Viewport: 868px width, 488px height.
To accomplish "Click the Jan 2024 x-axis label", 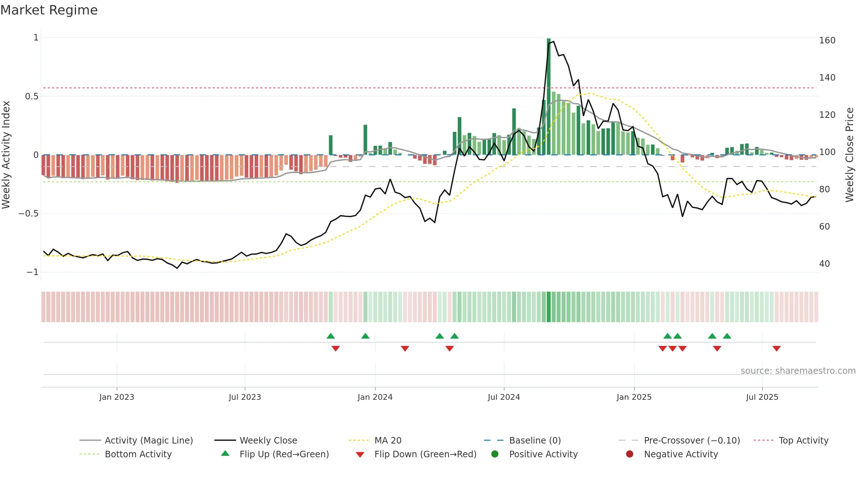I will [375, 397].
